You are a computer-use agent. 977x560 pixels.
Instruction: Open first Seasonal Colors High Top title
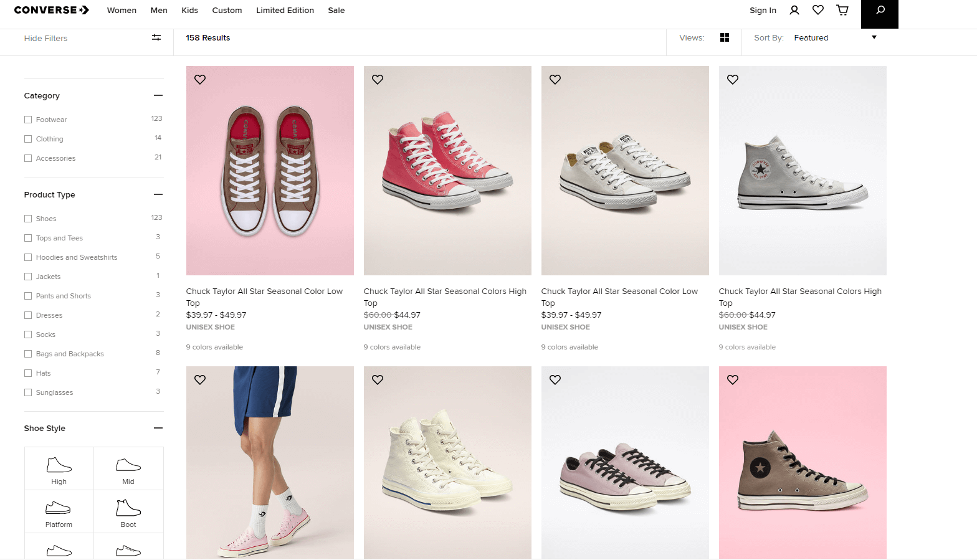coord(445,297)
